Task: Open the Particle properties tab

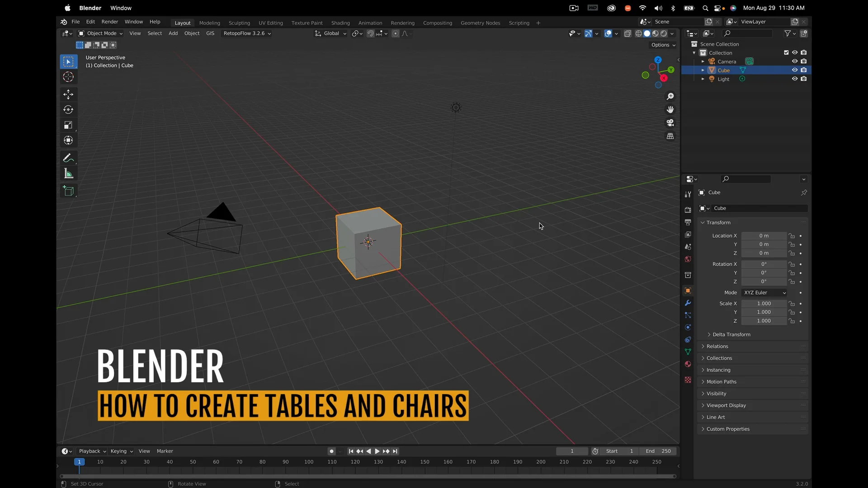Action: pos(688,315)
